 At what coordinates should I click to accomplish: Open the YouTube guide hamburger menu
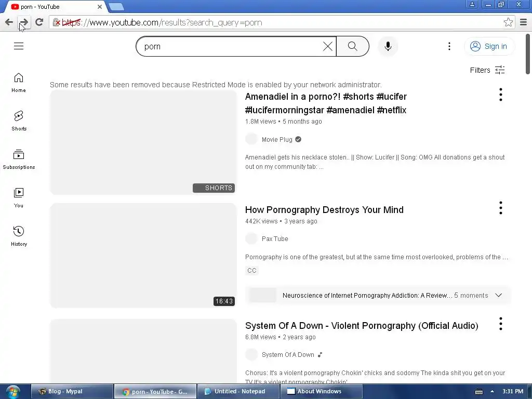(x=19, y=46)
